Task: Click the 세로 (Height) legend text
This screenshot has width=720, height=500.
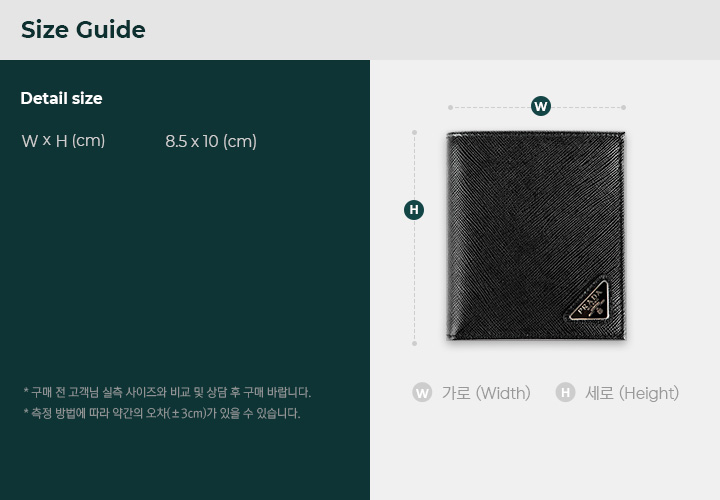Action: 632,393
